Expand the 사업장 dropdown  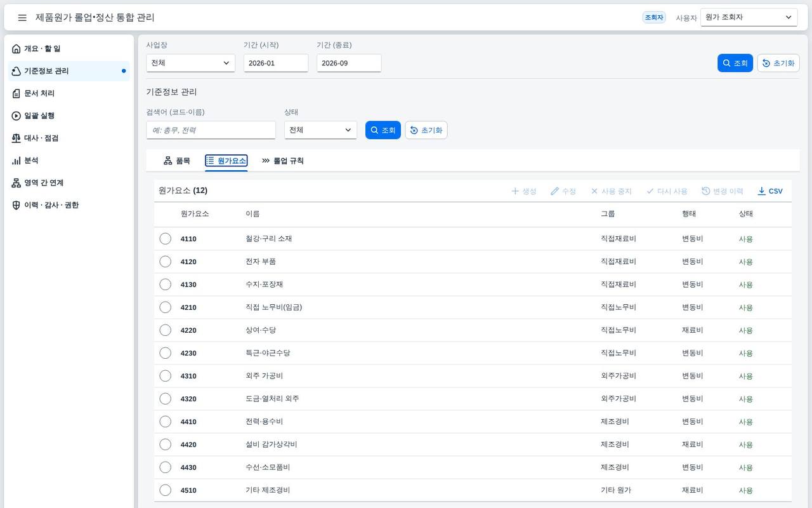point(190,63)
